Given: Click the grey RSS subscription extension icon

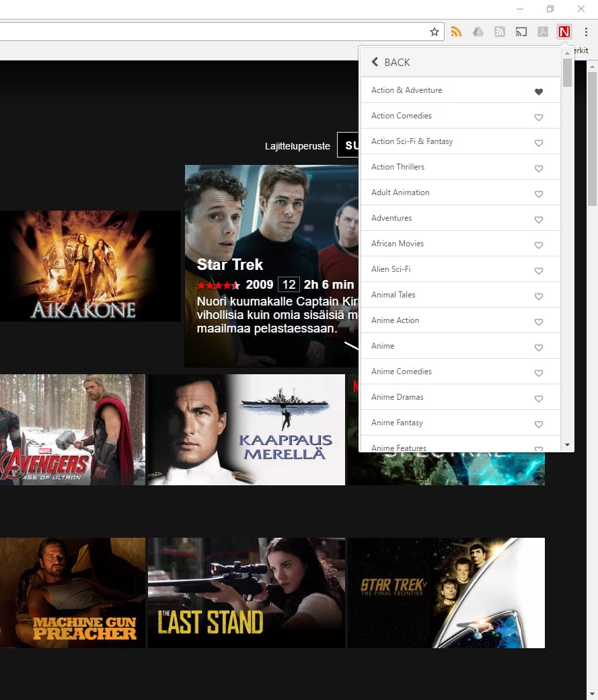Looking at the screenshot, I should pos(499,32).
